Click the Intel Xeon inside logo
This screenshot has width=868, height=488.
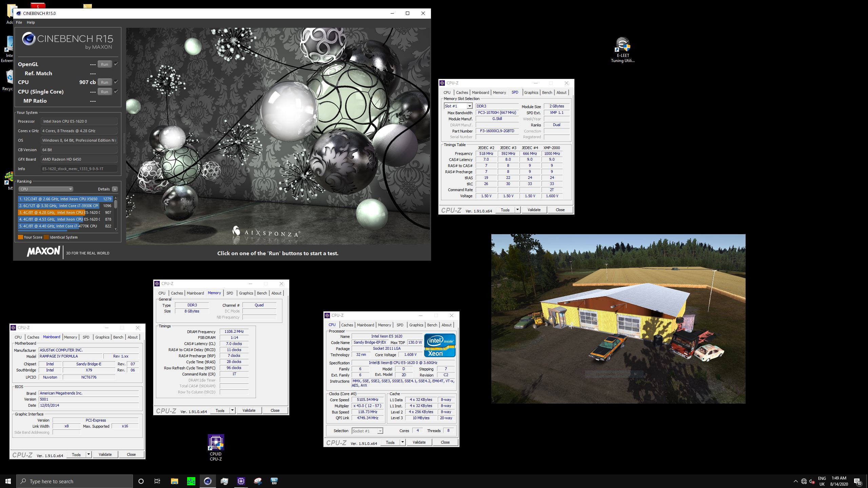point(440,345)
